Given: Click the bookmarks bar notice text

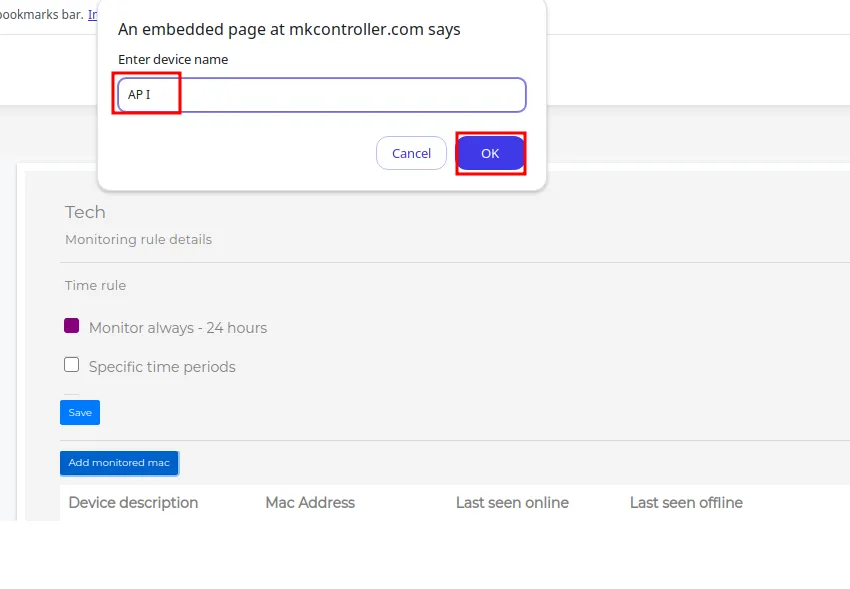Looking at the screenshot, I should point(42,15).
